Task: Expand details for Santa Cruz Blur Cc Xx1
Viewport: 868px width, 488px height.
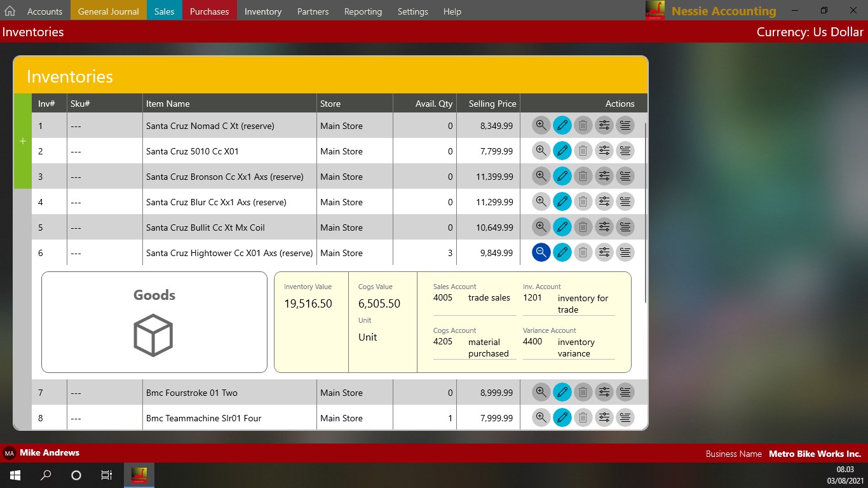Action: click(x=541, y=202)
